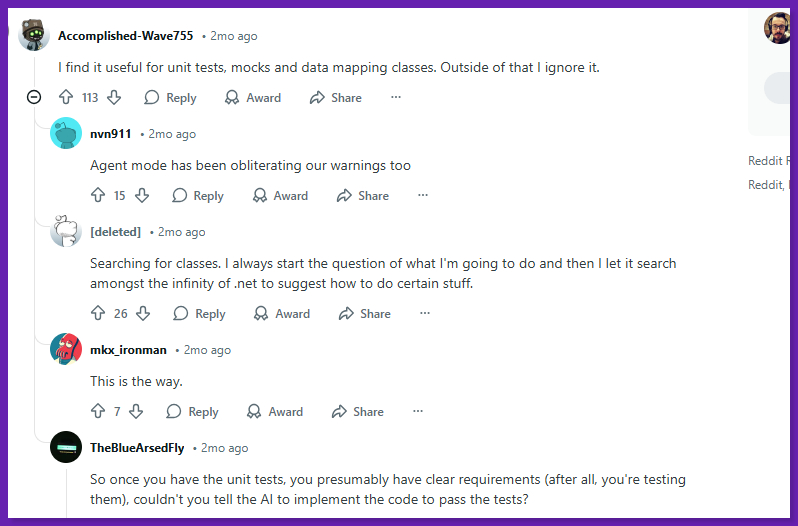Reply to nvn911's comment
This screenshot has width=798, height=526.
click(198, 196)
